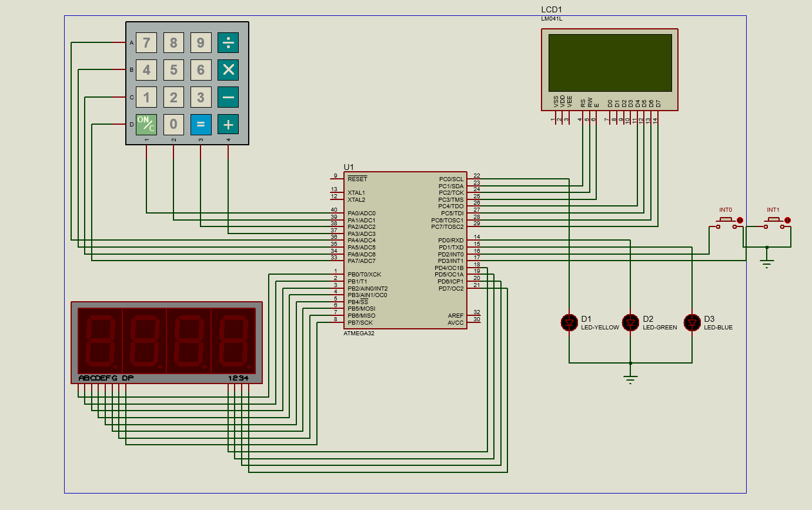Click keypad key 0
This screenshot has height=510, width=812.
coord(173,124)
